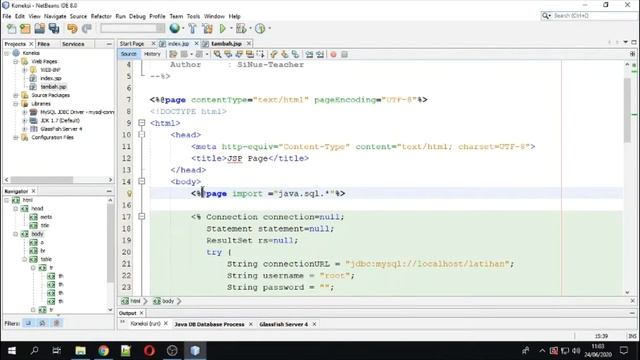Open File Explorer from the taskbar
640x360 pixels.
pos(80,351)
